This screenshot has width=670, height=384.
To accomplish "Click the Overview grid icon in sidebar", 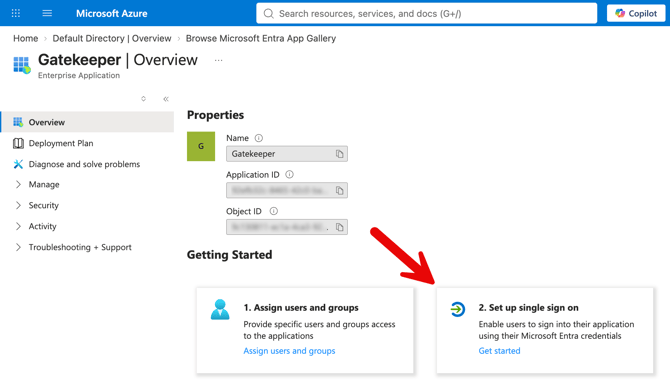I will click(x=18, y=122).
